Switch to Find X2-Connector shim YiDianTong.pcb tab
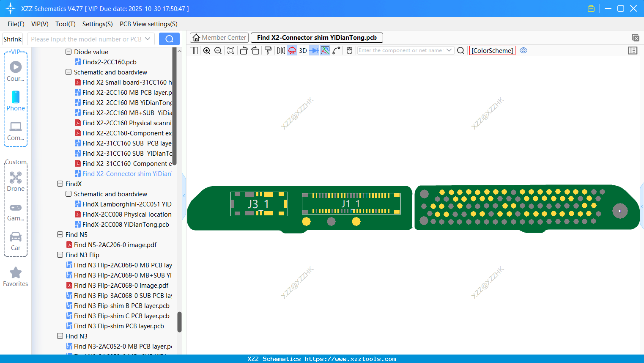 tap(317, 38)
